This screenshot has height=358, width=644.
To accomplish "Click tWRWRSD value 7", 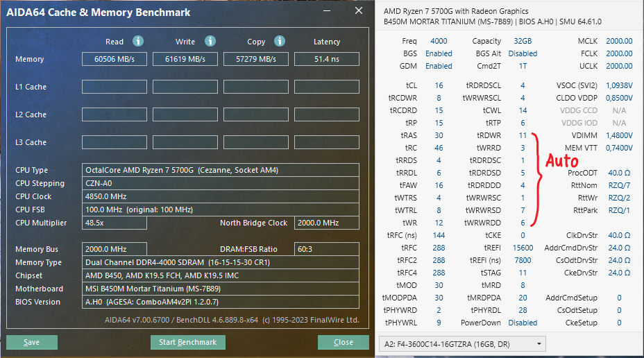I will pyautogui.click(x=523, y=210).
